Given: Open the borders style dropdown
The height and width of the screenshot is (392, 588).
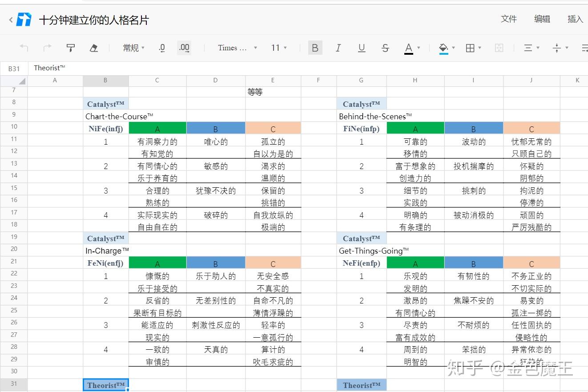Looking at the screenshot, I should 479,48.
